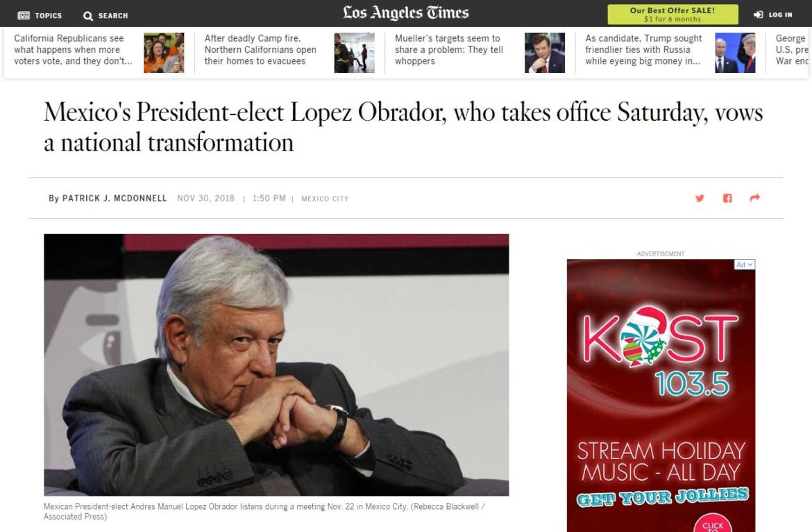Share article on Facebook

pos(727,198)
